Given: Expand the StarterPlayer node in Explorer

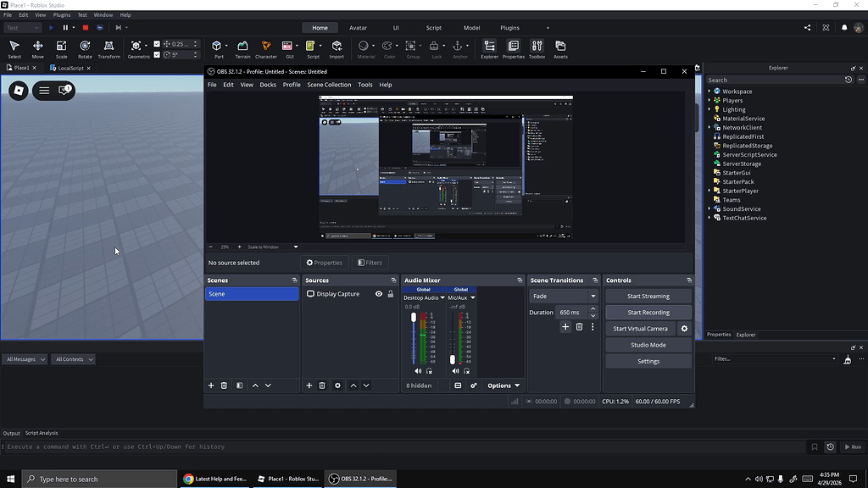Looking at the screenshot, I should 709,191.
